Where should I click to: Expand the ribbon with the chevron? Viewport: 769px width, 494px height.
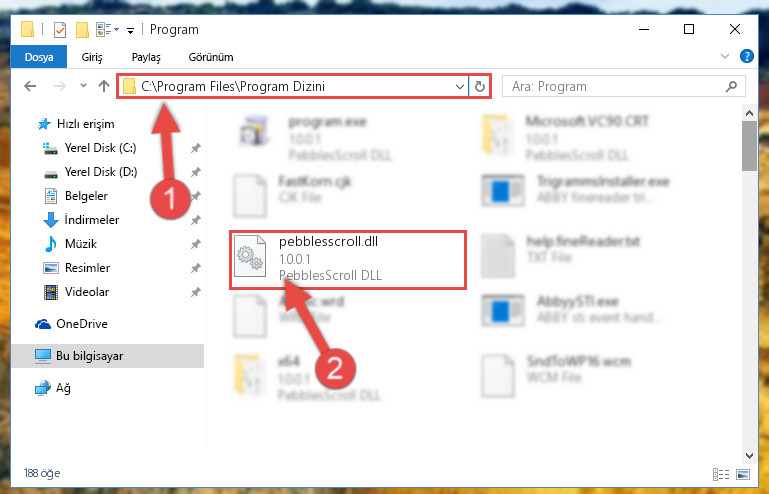pos(724,56)
